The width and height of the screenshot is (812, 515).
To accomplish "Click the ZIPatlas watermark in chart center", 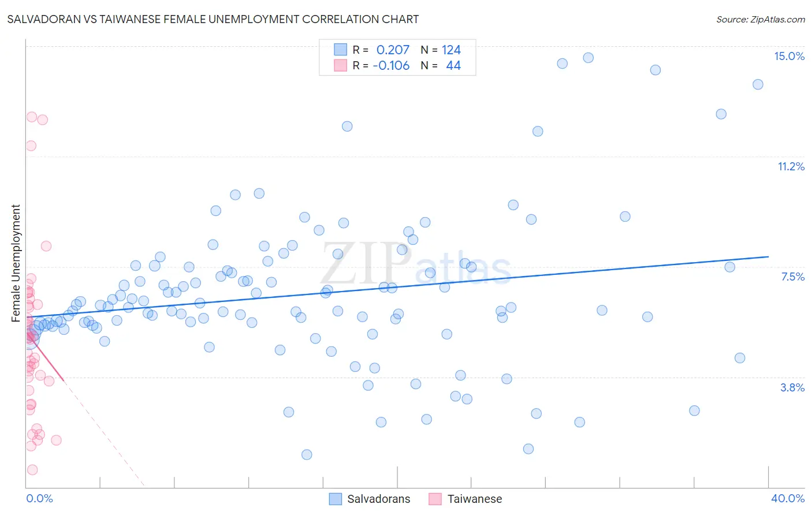I will 416,264.
